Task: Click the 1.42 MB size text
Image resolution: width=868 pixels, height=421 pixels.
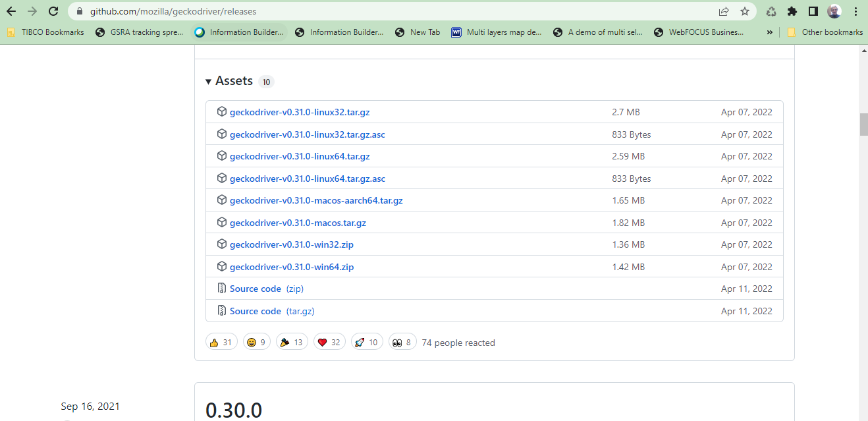Action: pyautogui.click(x=628, y=267)
